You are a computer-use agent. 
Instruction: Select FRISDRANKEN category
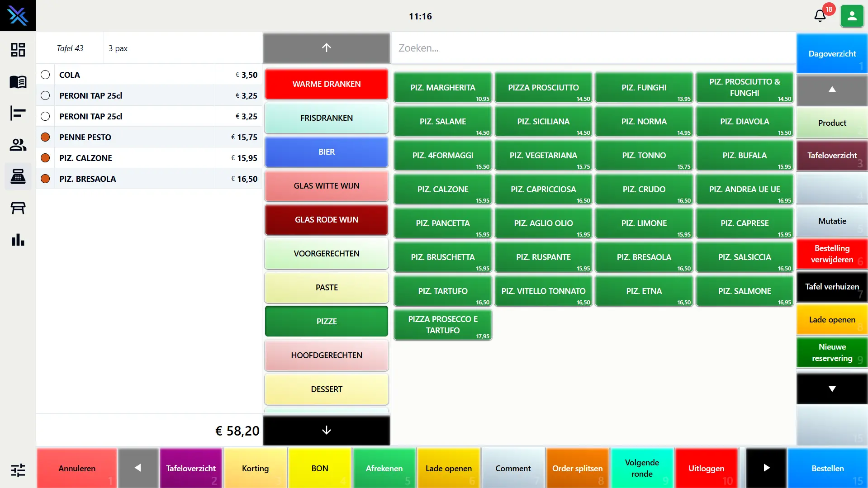(x=327, y=118)
